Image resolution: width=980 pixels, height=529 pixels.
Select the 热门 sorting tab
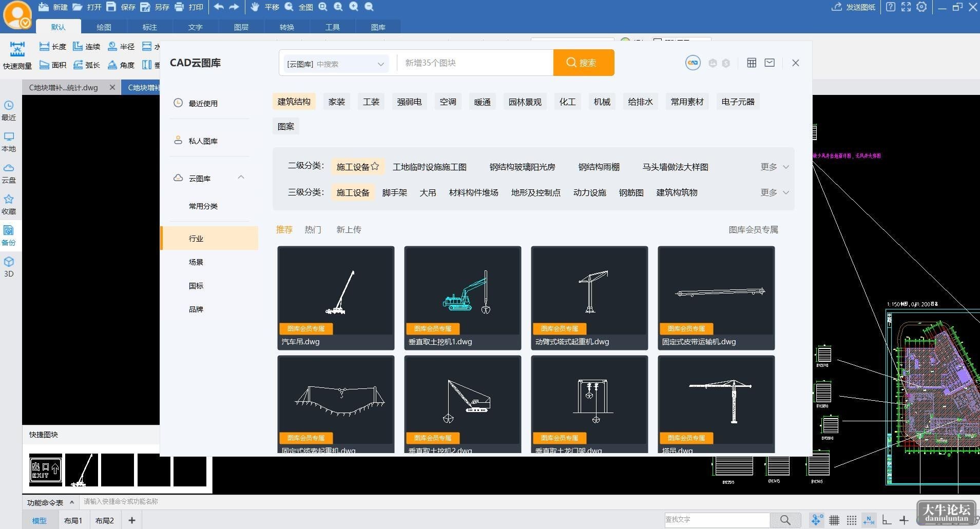313,229
